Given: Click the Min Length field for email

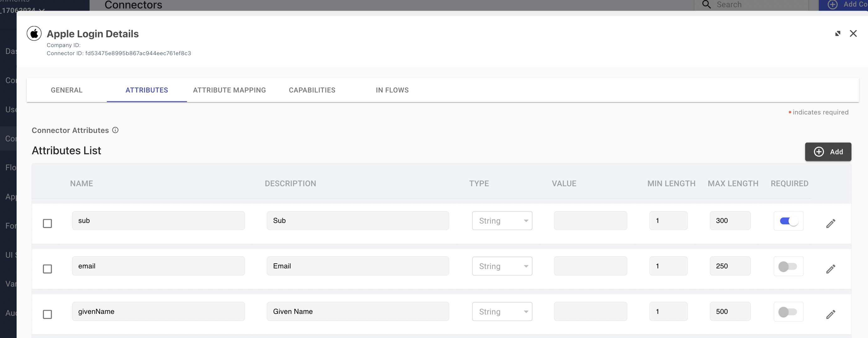Looking at the screenshot, I should (x=669, y=266).
